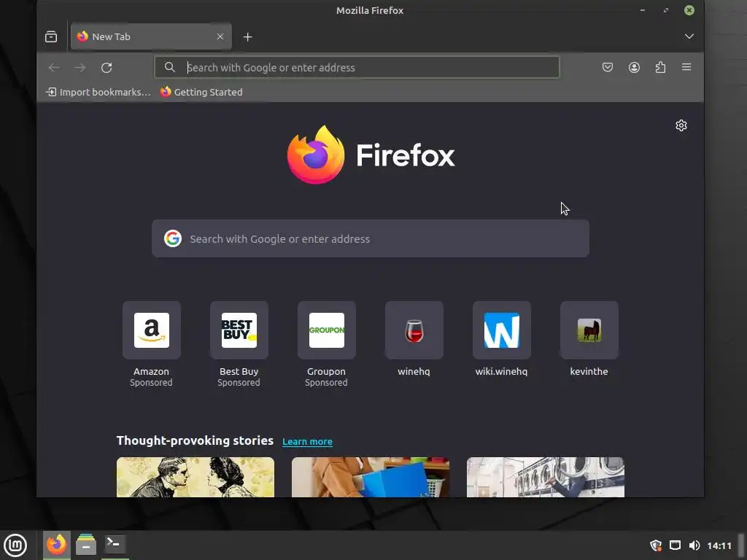Close the New Tab tab

click(220, 36)
